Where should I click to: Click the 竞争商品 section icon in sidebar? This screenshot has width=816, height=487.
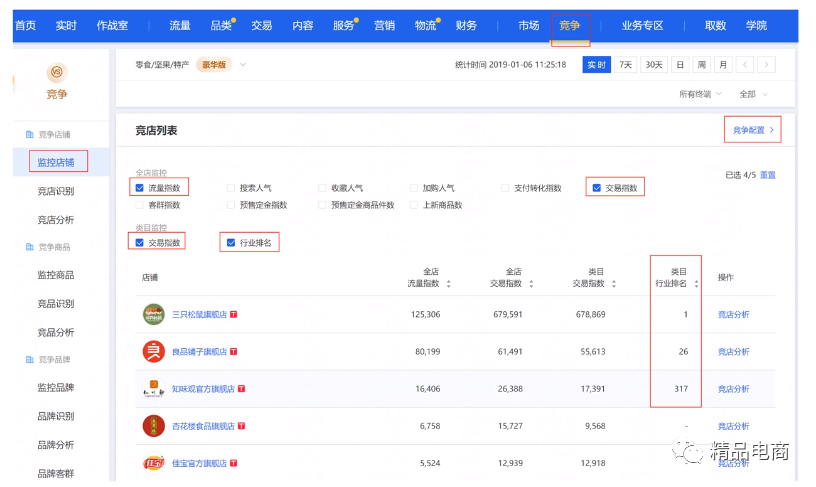[x=30, y=247]
